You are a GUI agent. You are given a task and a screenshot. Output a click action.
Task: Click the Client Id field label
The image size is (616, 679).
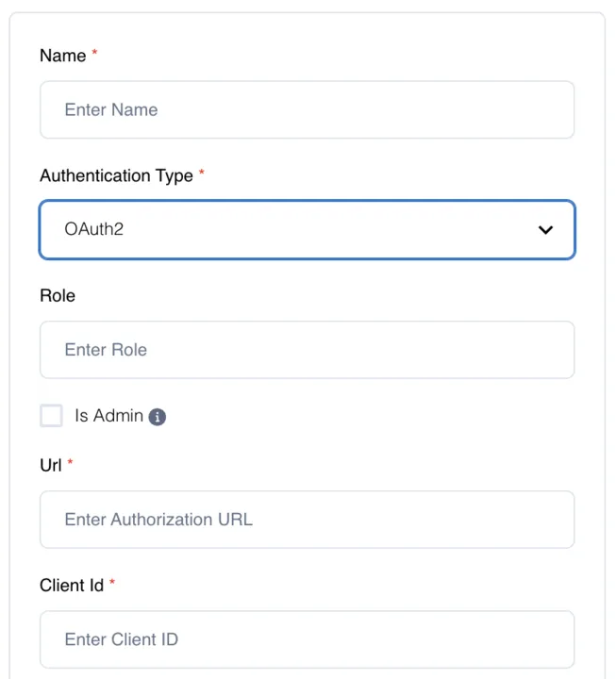72,586
